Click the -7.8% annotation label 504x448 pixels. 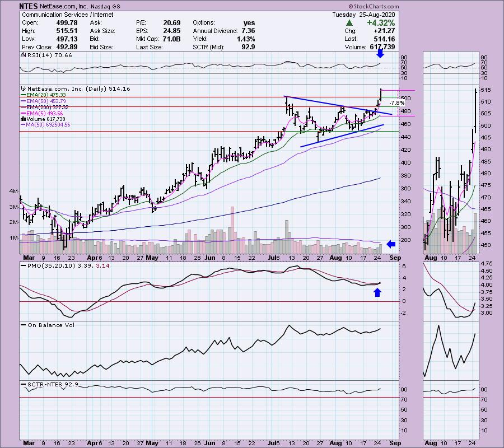click(x=396, y=103)
